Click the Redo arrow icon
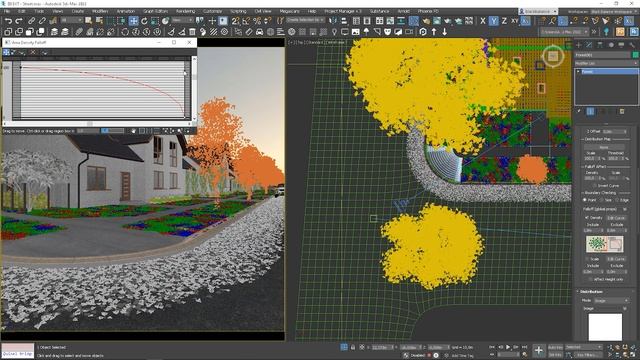This screenshot has height=360, width=640. click(x=19, y=21)
